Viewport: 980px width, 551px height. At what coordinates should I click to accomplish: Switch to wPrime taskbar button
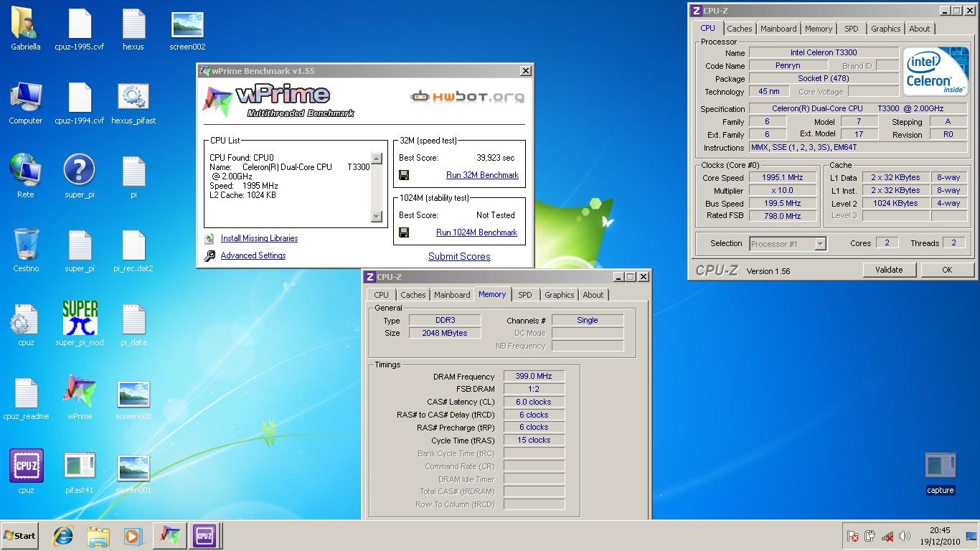169,535
